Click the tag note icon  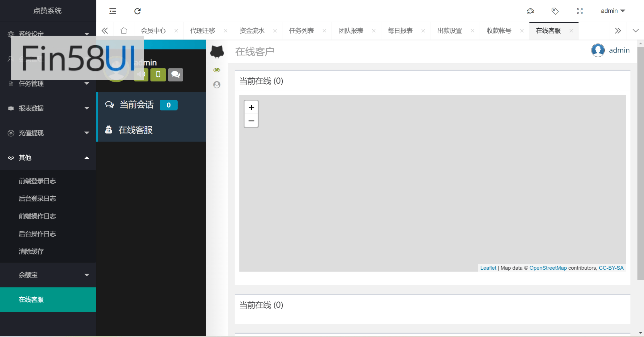pos(555,11)
